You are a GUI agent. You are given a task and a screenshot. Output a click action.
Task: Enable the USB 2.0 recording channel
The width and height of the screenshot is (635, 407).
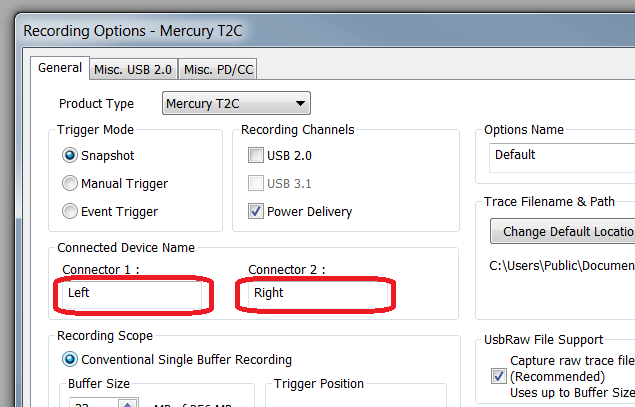point(257,156)
